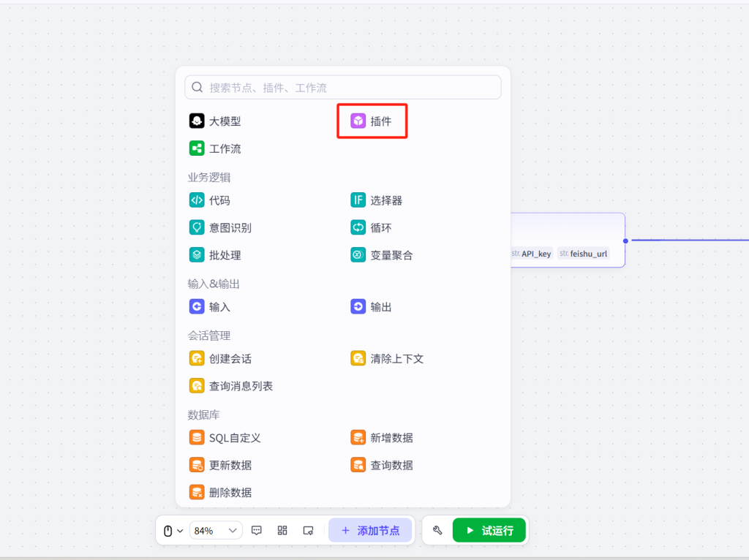Screen dimensions: 749x560
Task: Pick the 意图识别 intent recognition node
Action: coord(221,227)
